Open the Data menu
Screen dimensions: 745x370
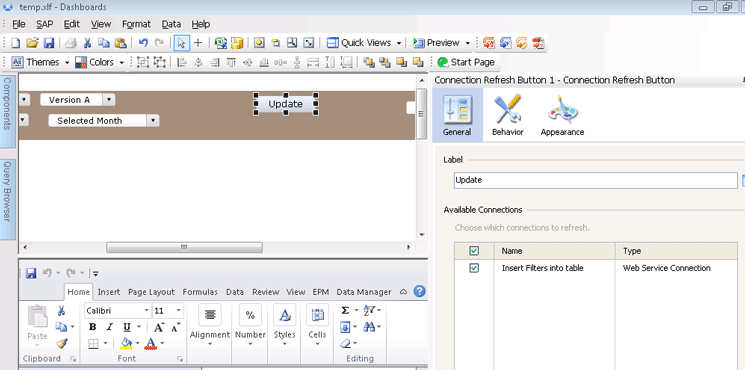(x=171, y=24)
